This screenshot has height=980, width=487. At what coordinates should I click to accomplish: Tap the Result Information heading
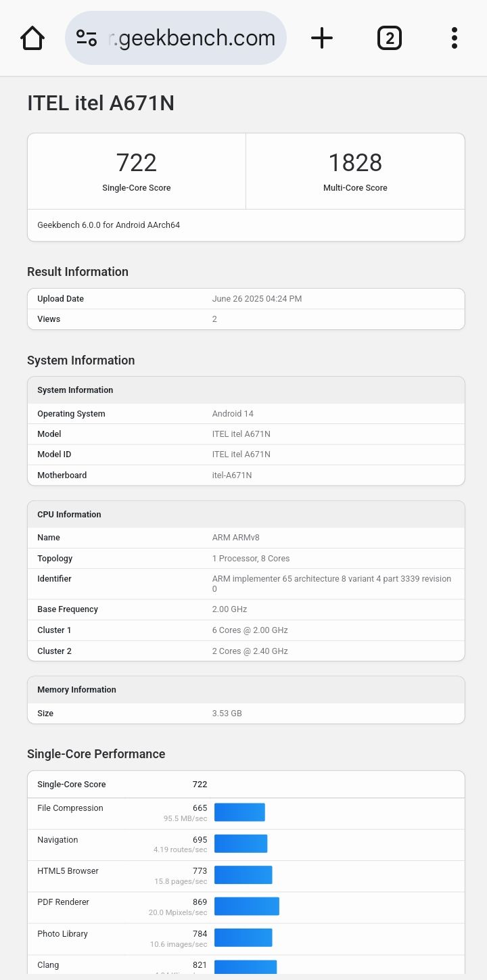pos(78,272)
